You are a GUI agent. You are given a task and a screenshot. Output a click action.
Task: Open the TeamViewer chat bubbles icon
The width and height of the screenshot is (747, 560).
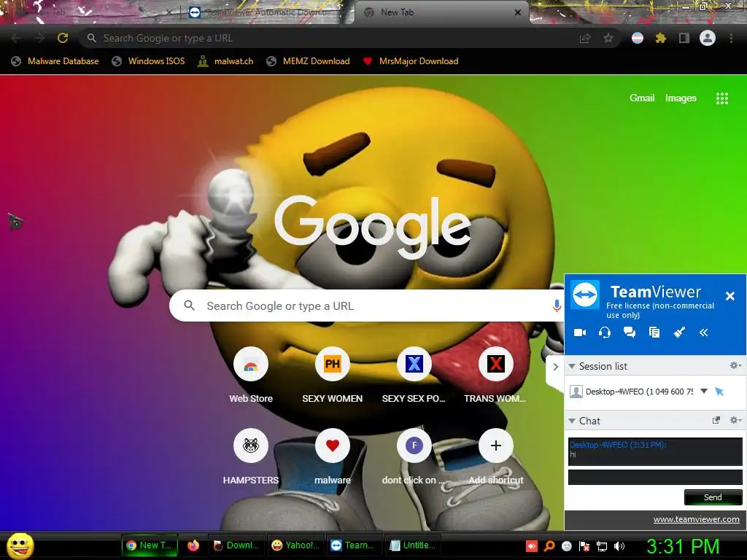(x=630, y=332)
